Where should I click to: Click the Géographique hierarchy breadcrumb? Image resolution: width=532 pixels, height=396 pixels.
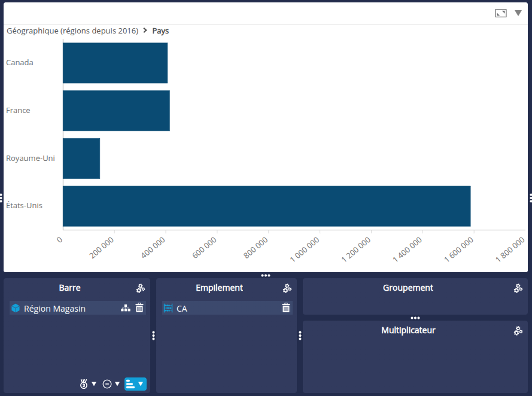[x=72, y=31]
